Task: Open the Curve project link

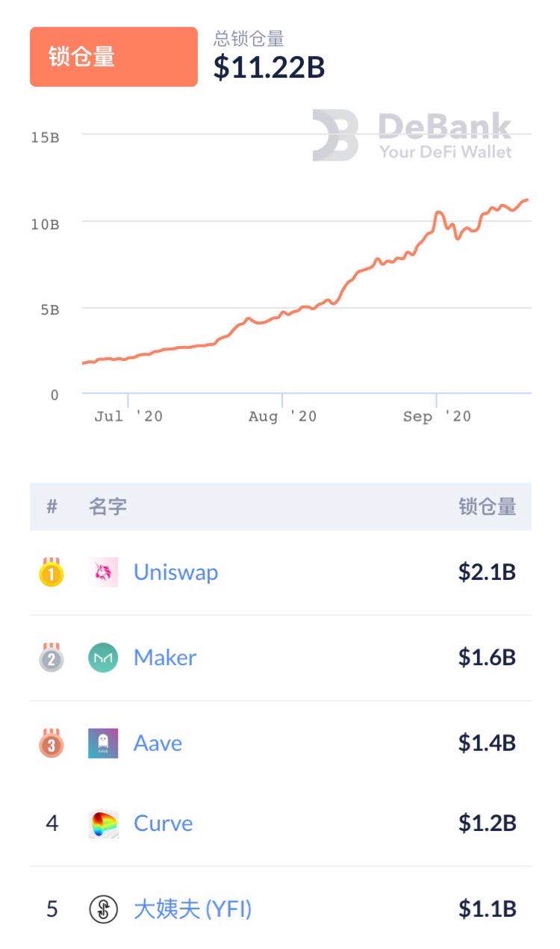Action: tap(163, 823)
